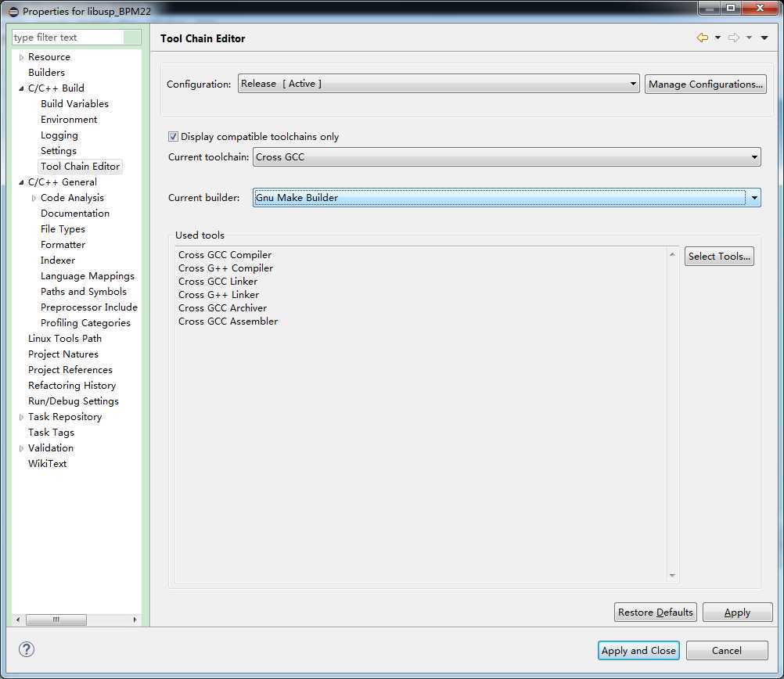Expand the Resource tree node
The height and width of the screenshot is (679, 784).
pyautogui.click(x=21, y=57)
